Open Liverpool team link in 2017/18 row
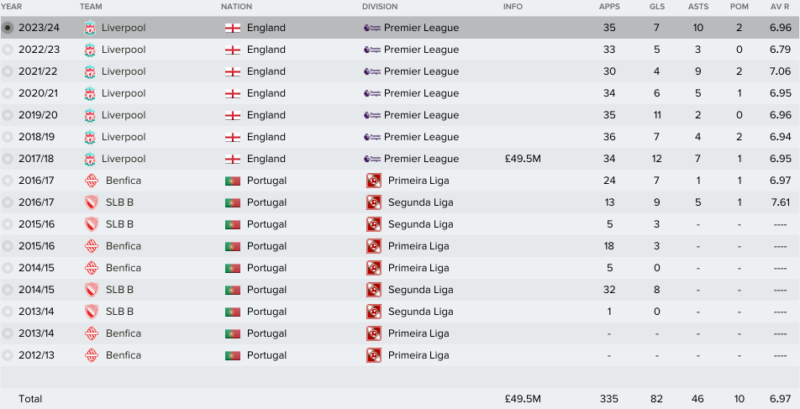 123,159
